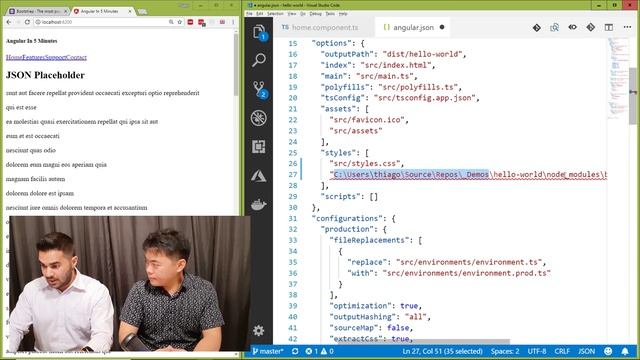Open the Edit menu in VS Code

(x=260, y=14)
